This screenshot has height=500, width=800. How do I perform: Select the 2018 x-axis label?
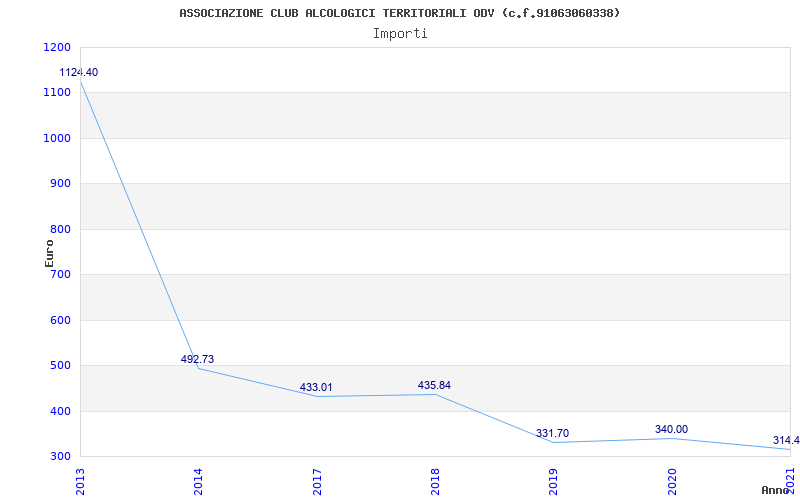[435, 482]
